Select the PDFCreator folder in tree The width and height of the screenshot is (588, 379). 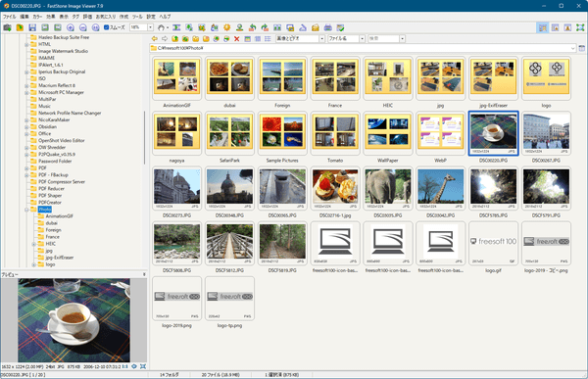click(50, 203)
